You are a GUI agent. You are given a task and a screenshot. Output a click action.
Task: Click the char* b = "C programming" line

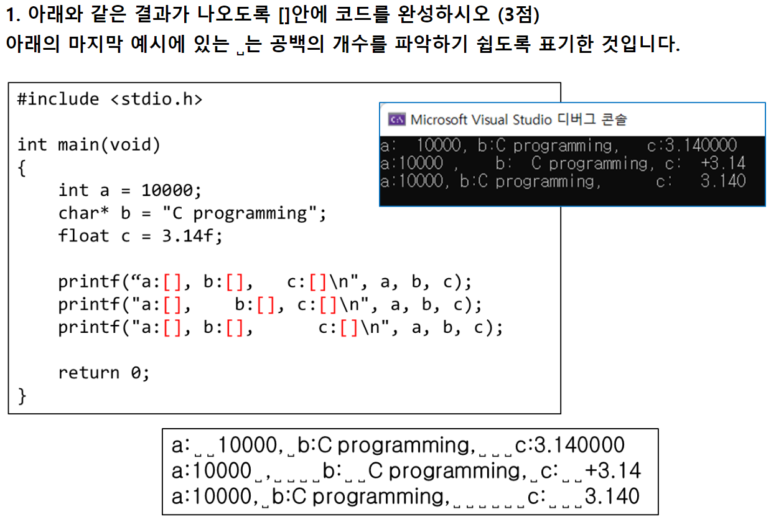(x=192, y=213)
